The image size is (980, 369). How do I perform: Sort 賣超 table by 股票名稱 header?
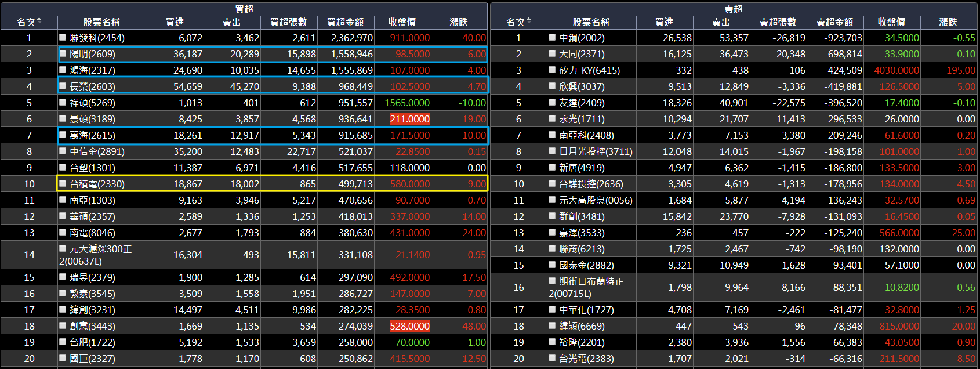(x=591, y=22)
